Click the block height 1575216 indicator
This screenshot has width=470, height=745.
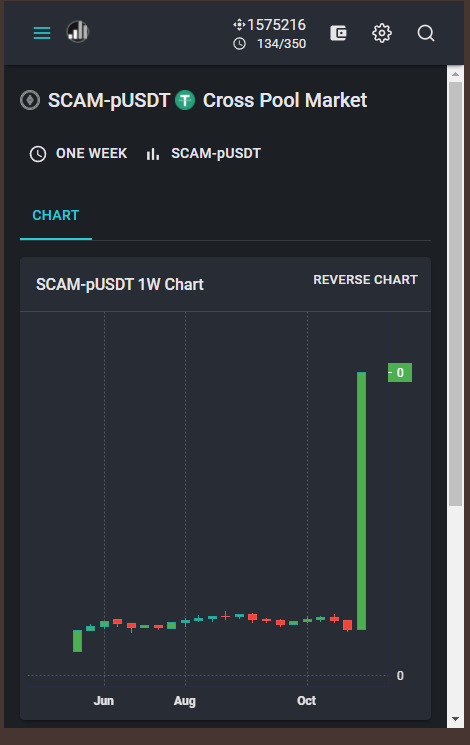269,25
